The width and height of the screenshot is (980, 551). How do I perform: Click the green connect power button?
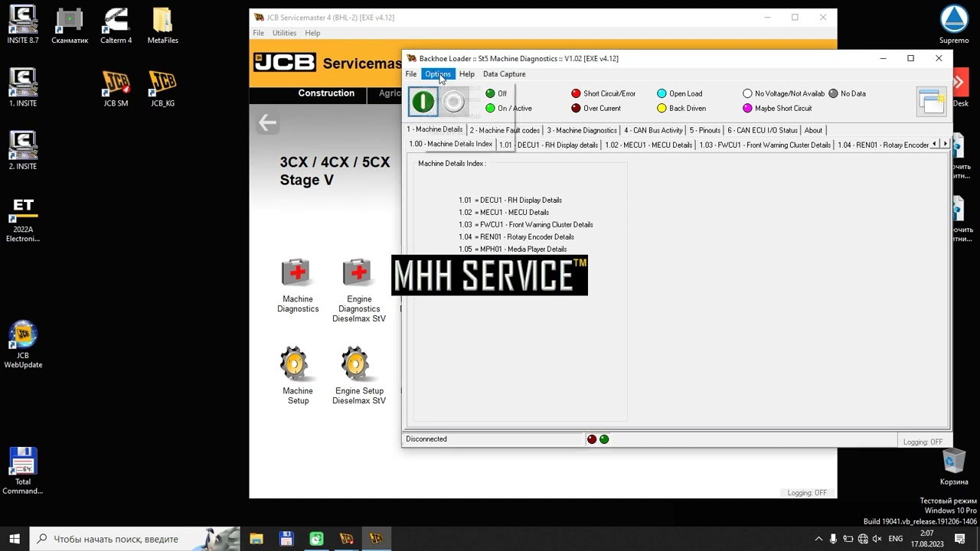423,101
